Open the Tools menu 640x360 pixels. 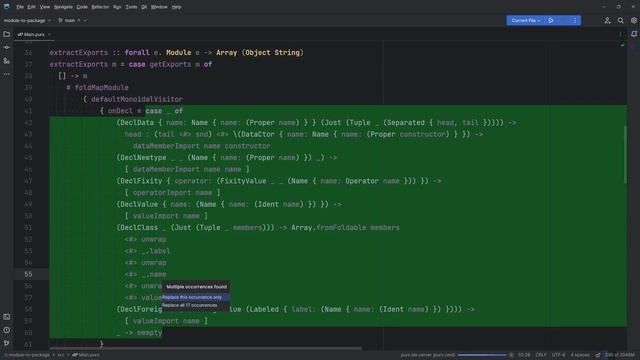[x=131, y=7]
